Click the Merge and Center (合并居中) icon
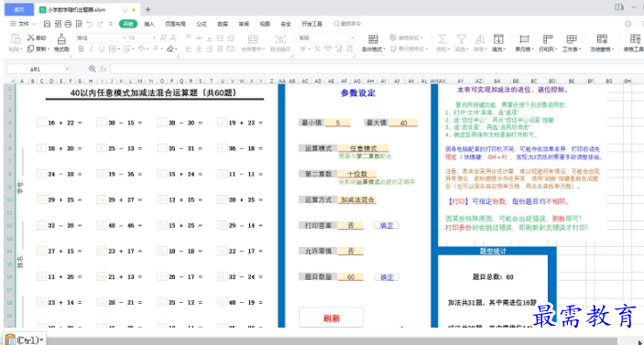Screen dimensions: 644x345 point(253,39)
